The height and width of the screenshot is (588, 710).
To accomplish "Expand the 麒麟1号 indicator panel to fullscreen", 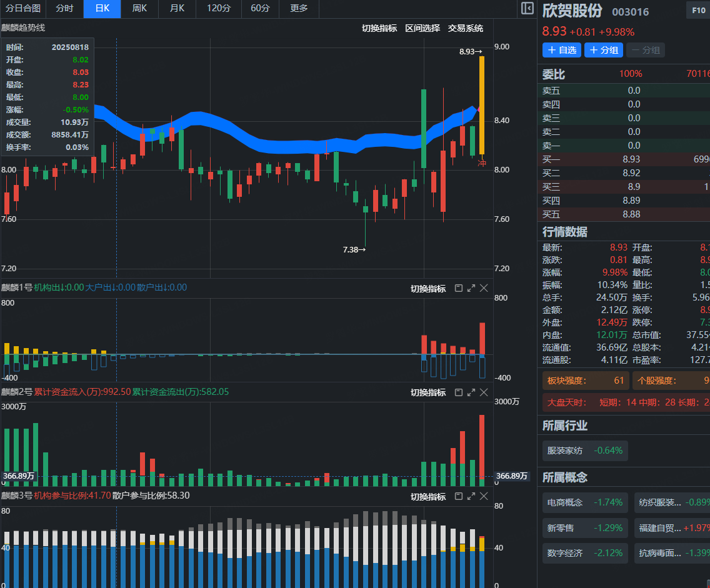I will pos(471,288).
